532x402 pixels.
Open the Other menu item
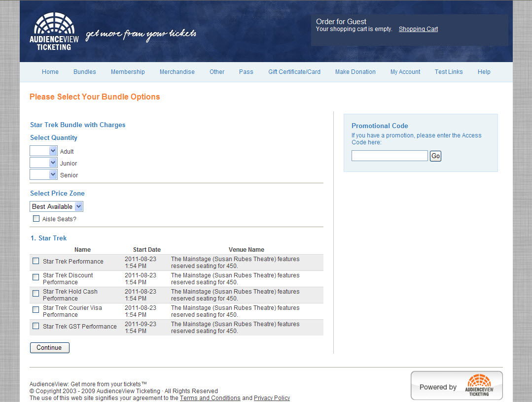[217, 72]
